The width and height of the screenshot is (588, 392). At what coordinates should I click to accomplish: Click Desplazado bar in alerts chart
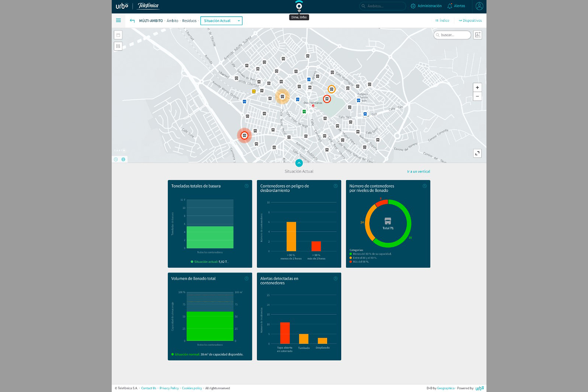pyautogui.click(x=323, y=341)
